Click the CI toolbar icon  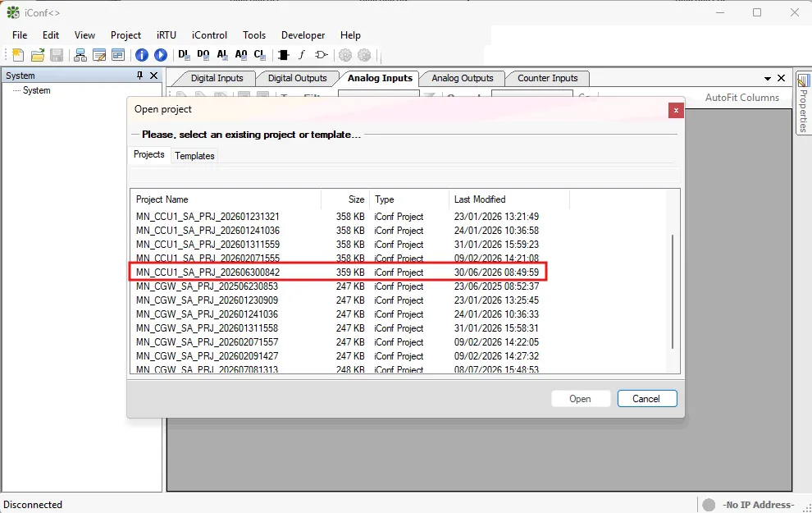[x=259, y=54]
